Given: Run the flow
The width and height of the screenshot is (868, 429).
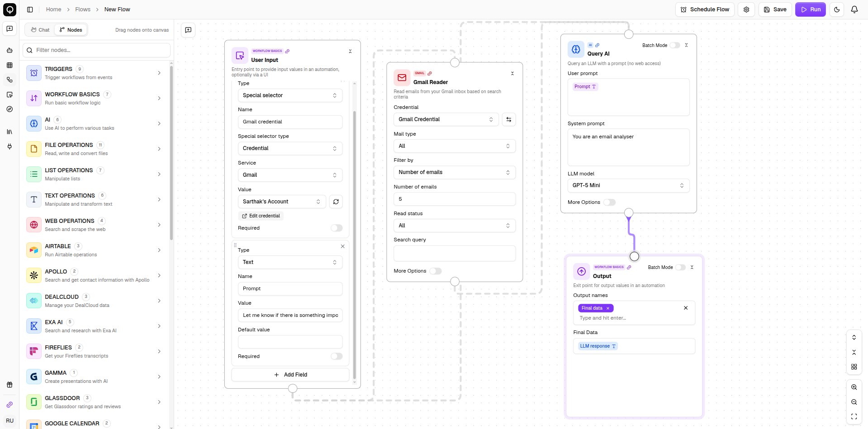Looking at the screenshot, I should click(811, 9).
